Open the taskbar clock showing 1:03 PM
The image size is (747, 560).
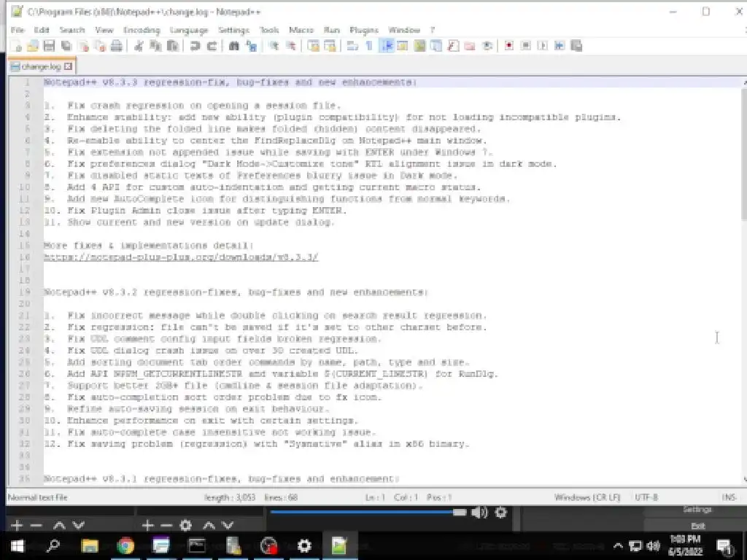click(x=685, y=545)
